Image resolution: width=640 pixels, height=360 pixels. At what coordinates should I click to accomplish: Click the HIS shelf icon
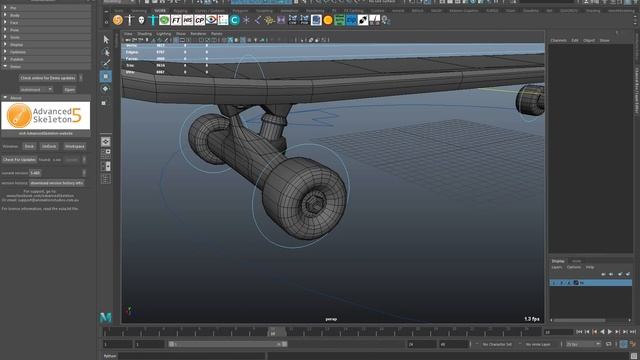tap(188, 20)
